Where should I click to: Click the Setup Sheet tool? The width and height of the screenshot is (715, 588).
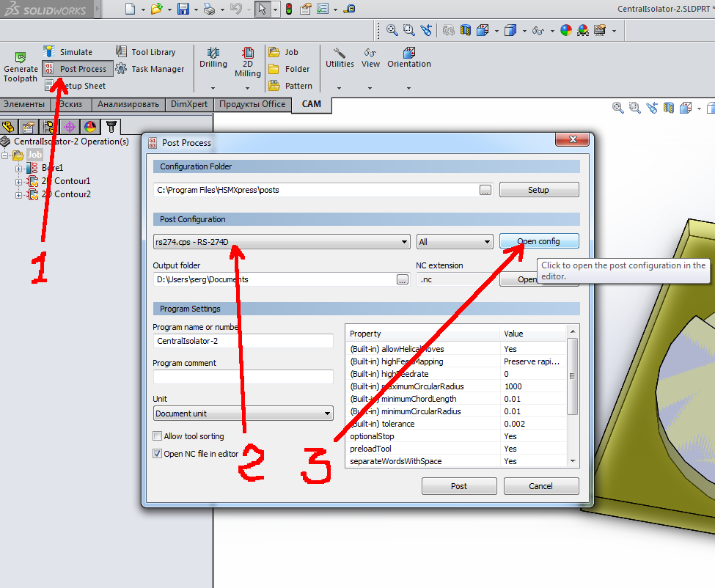(x=76, y=86)
